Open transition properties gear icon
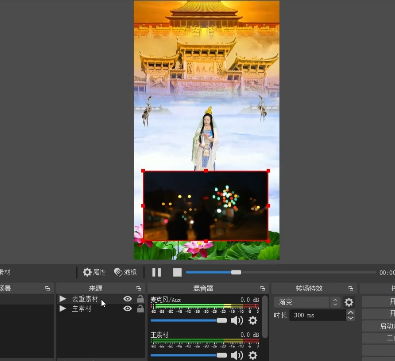 [x=349, y=302]
